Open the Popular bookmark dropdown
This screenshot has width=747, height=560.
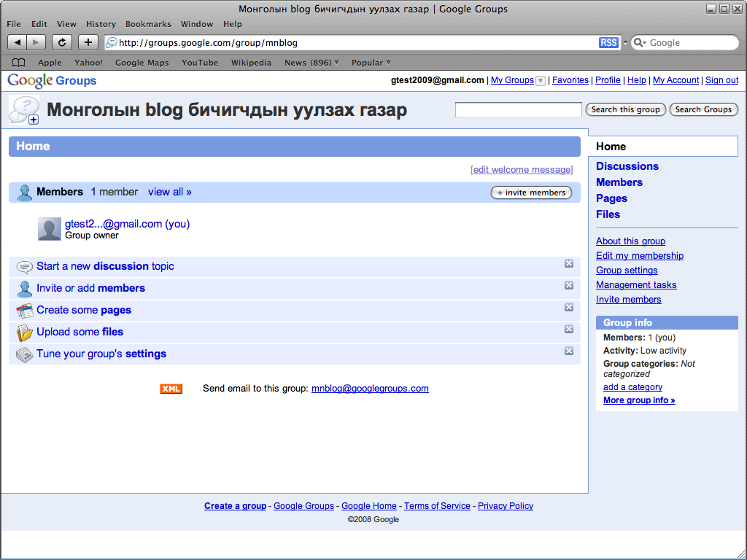click(x=371, y=63)
